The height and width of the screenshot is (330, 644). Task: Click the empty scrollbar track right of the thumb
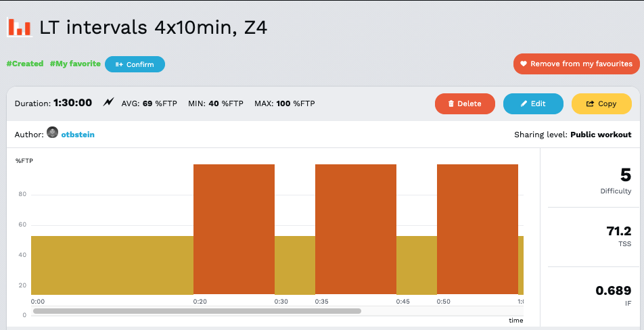pos(440,311)
